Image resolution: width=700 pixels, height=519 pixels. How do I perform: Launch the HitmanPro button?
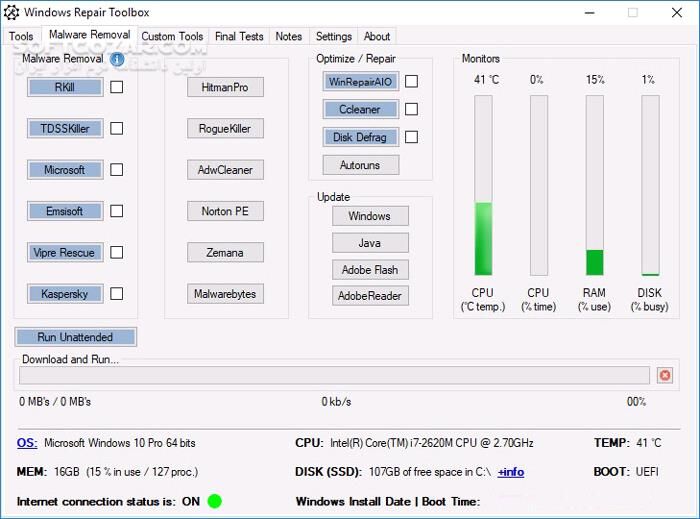point(225,87)
